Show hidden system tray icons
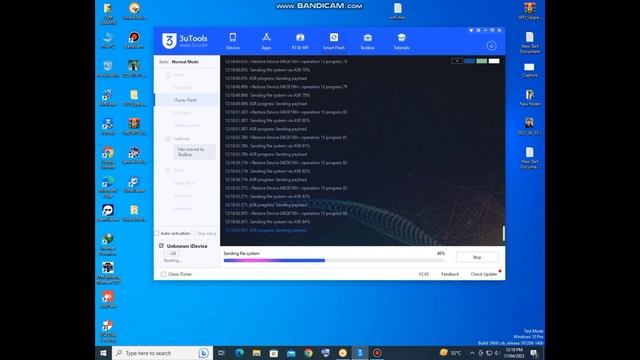Screen dimensions: 640x360 (472, 353)
